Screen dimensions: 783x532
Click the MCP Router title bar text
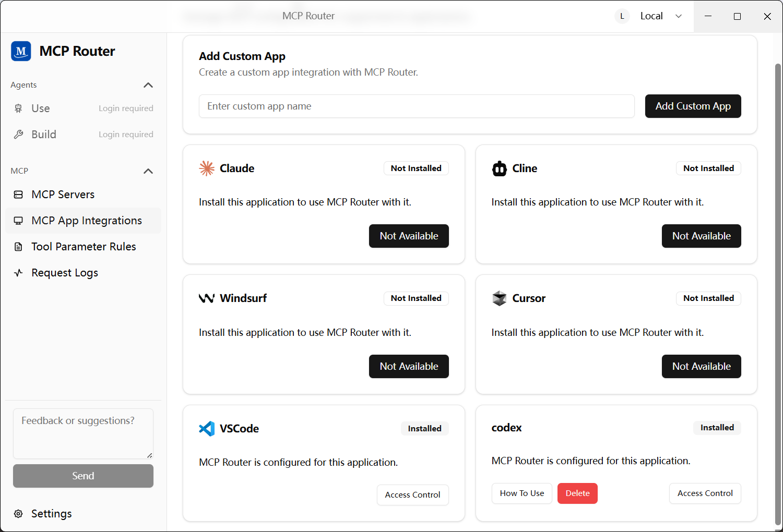click(309, 16)
